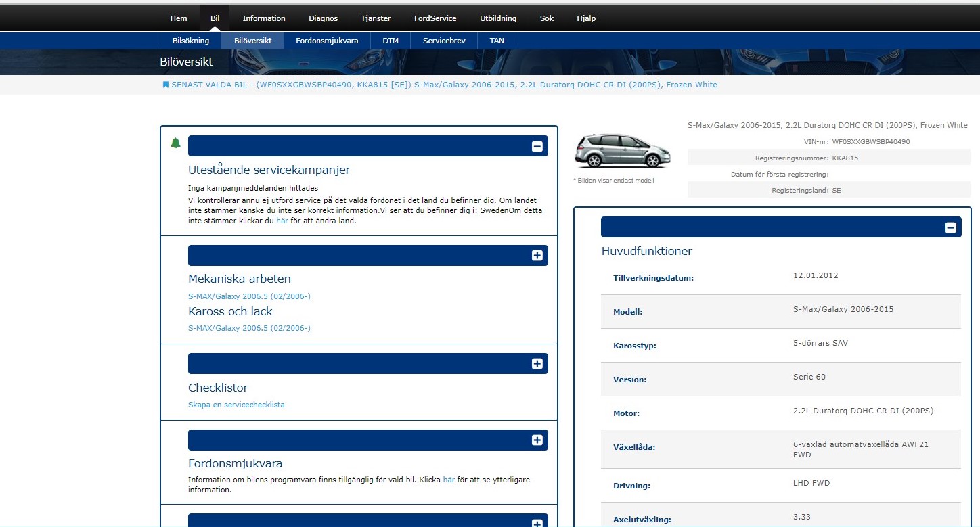
Task: Click registration number KKA815 value
Action: (845, 158)
